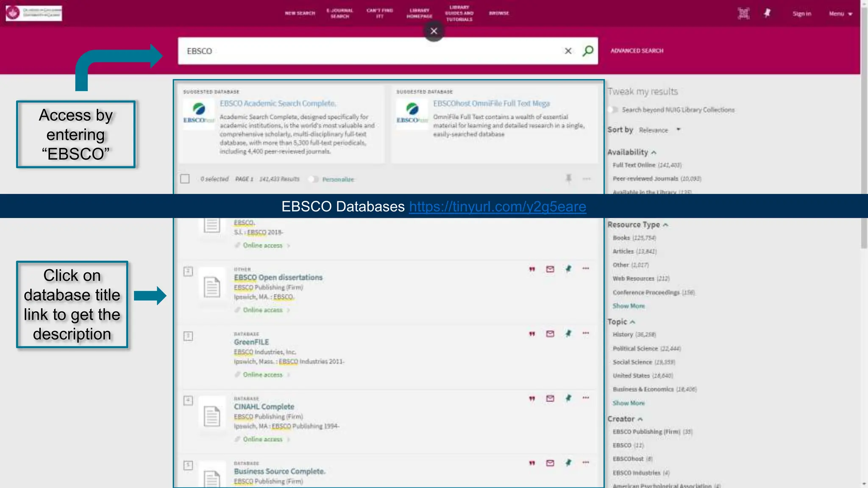
Task: Toggle the Personalize switch
Action: coord(314,179)
